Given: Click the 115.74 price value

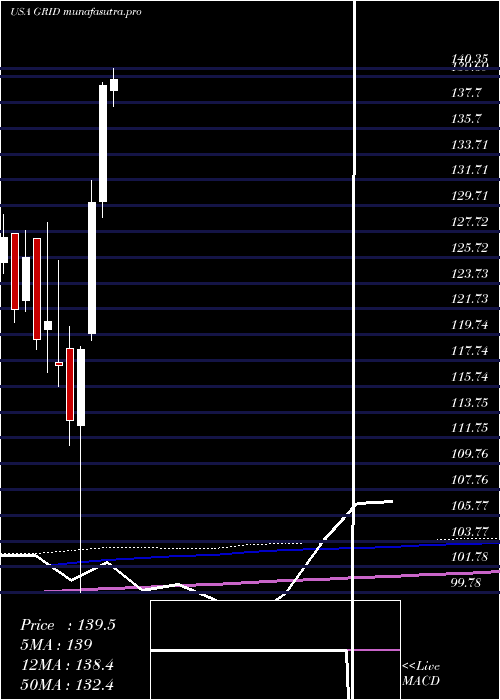Looking at the screenshot, I should tap(470, 376).
